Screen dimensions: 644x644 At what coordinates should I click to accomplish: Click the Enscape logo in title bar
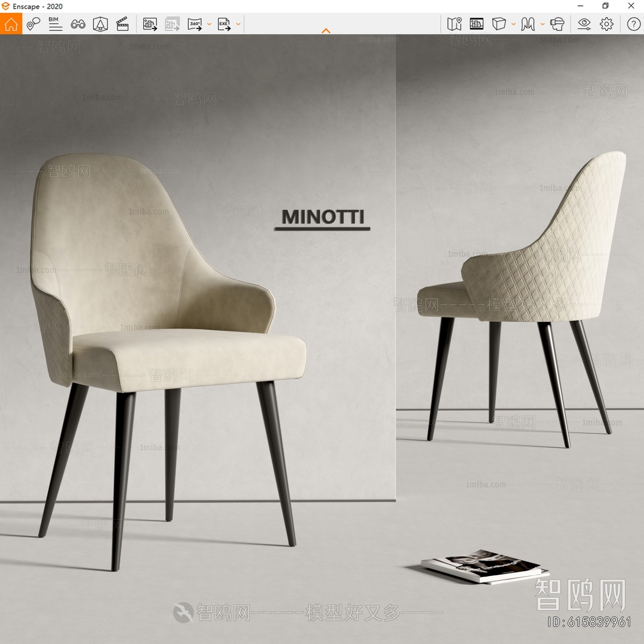coord(5,6)
